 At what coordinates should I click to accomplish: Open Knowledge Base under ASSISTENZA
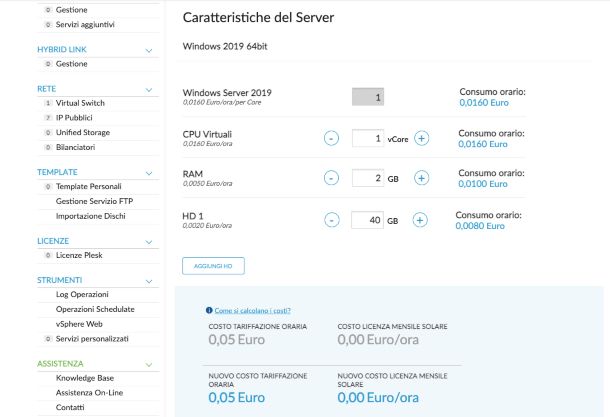(x=85, y=378)
